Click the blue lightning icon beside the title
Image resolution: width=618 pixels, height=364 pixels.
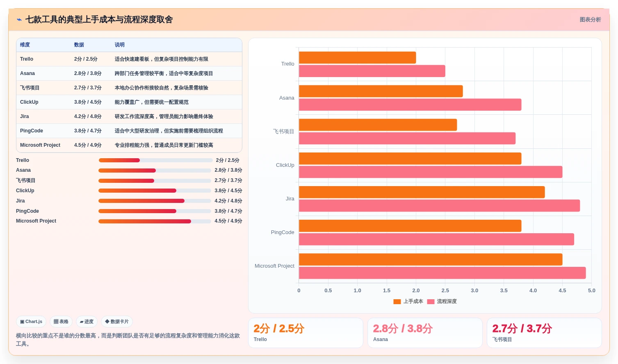click(19, 20)
